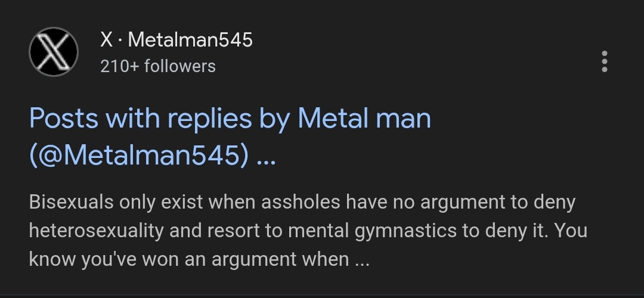644x298 pixels.
Task: Click the '(@Metalman545) ...' title line
Action: (152, 156)
